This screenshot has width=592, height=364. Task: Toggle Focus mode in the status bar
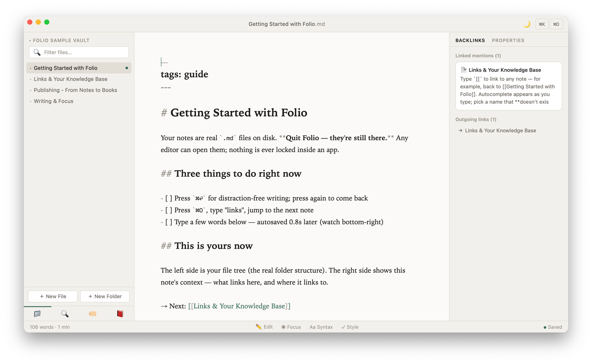(x=291, y=327)
